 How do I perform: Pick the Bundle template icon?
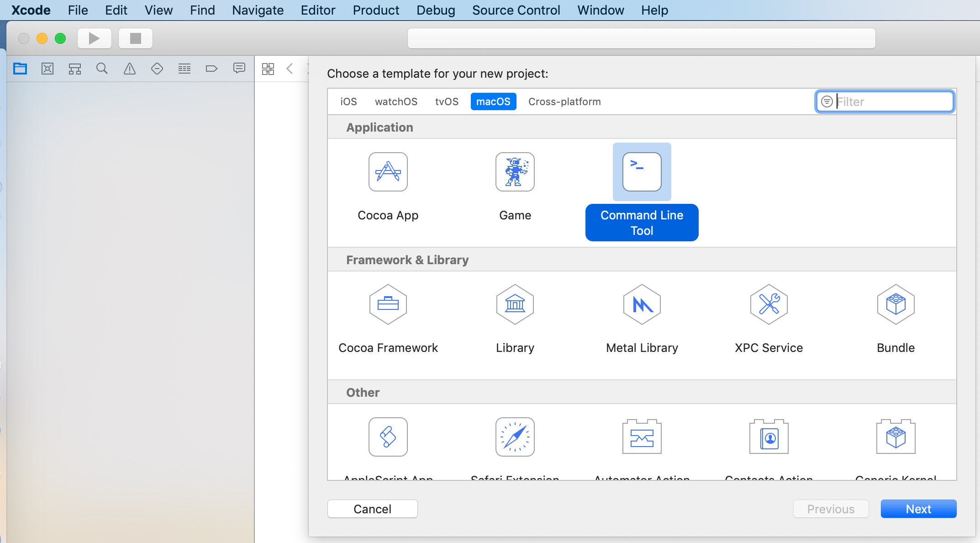pyautogui.click(x=896, y=304)
